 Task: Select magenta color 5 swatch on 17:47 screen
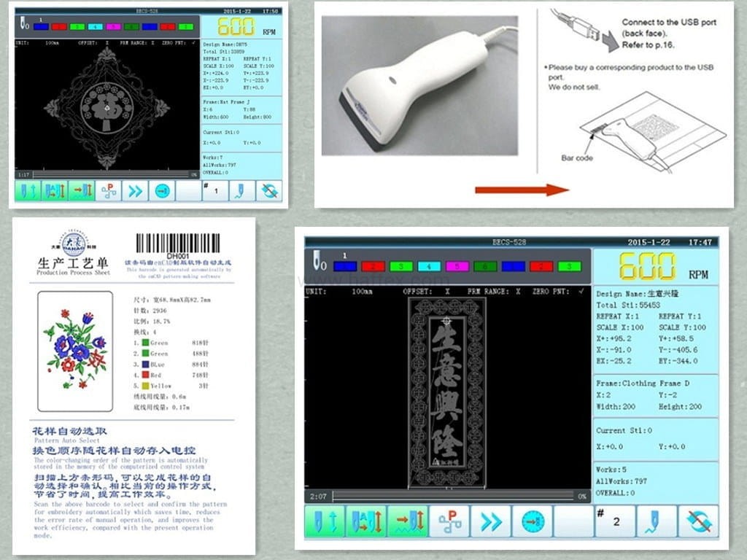pyautogui.click(x=457, y=266)
